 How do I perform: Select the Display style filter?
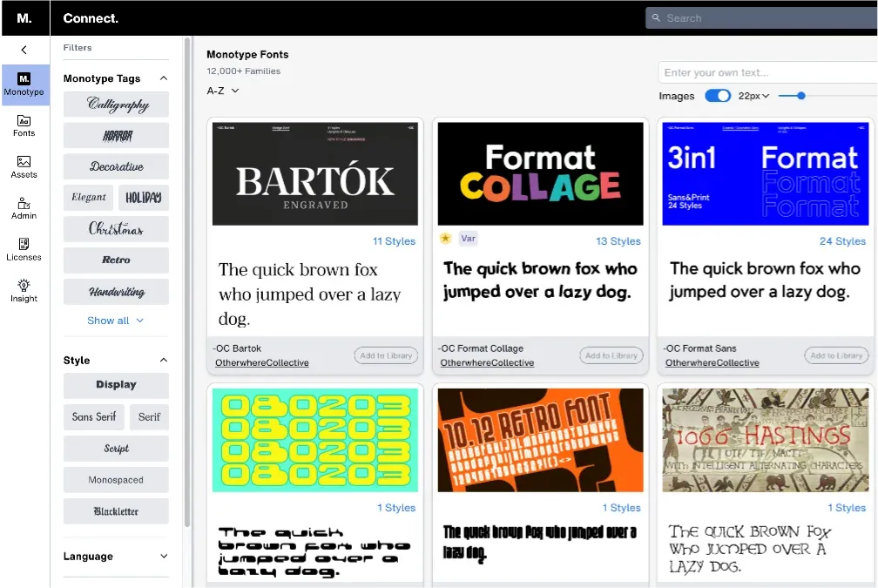(x=116, y=385)
